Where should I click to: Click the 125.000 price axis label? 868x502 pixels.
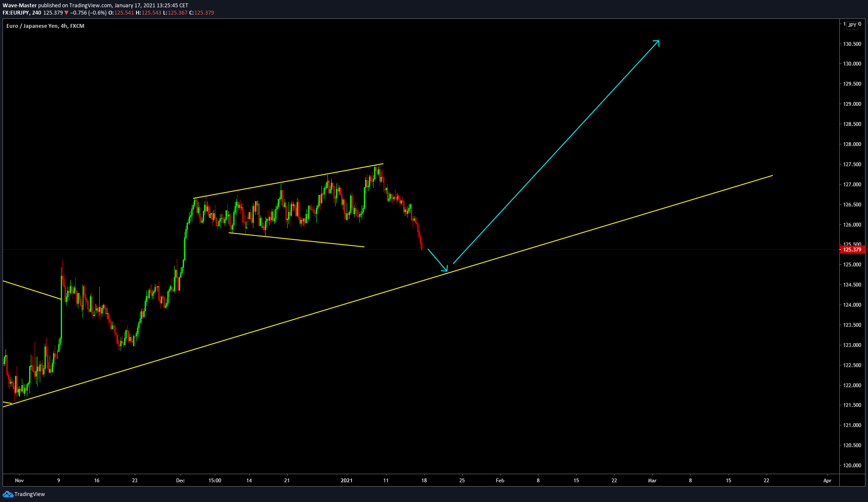pyautogui.click(x=852, y=265)
